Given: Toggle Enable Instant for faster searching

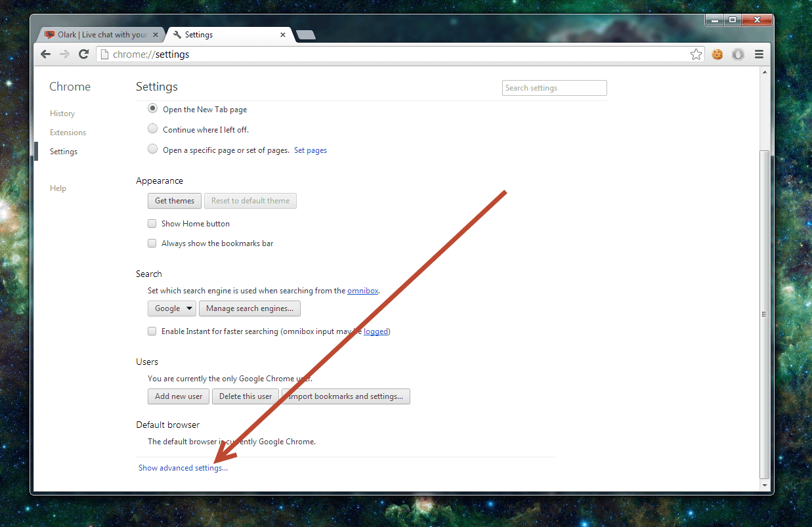Looking at the screenshot, I should click(152, 331).
